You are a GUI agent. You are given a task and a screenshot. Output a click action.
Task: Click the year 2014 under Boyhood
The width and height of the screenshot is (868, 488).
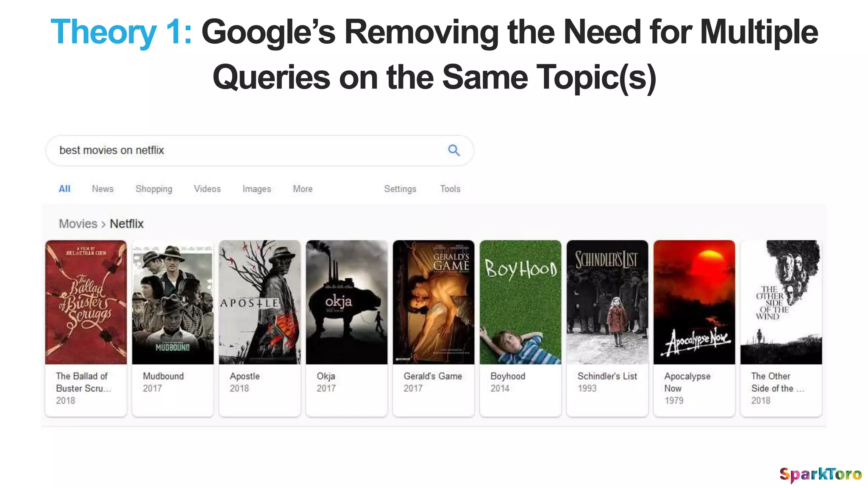click(500, 388)
